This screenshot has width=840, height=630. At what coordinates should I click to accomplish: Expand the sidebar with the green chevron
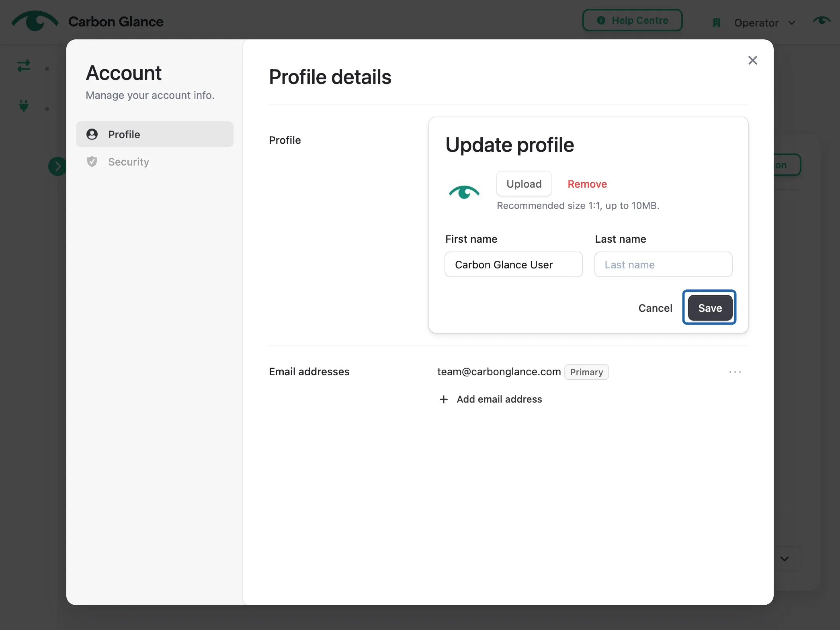pos(57,166)
